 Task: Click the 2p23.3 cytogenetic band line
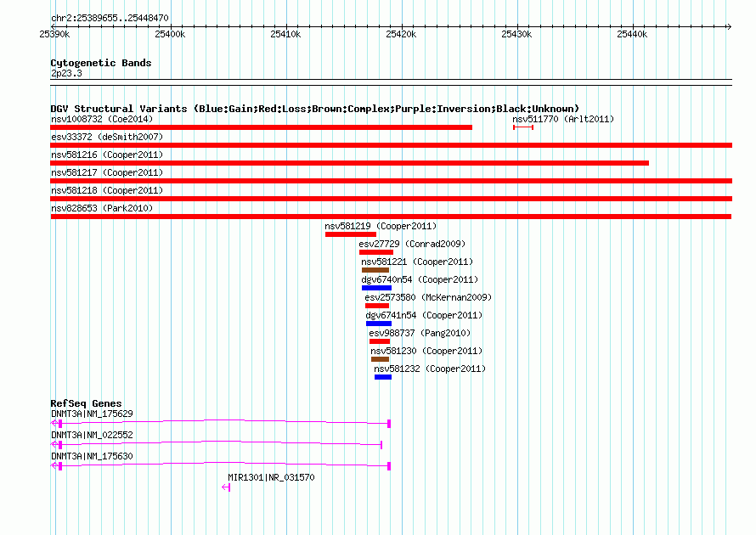(x=391, y=82)
